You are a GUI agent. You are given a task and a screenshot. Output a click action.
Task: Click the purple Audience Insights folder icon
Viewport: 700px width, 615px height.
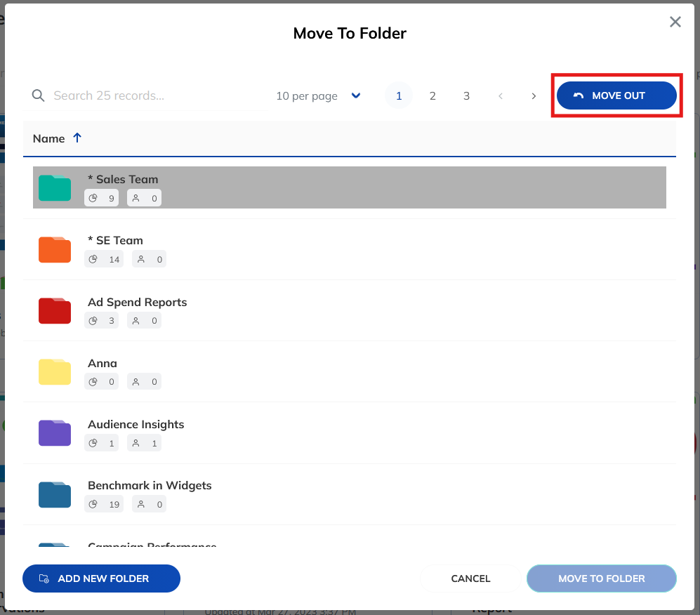tap(55, 433)
